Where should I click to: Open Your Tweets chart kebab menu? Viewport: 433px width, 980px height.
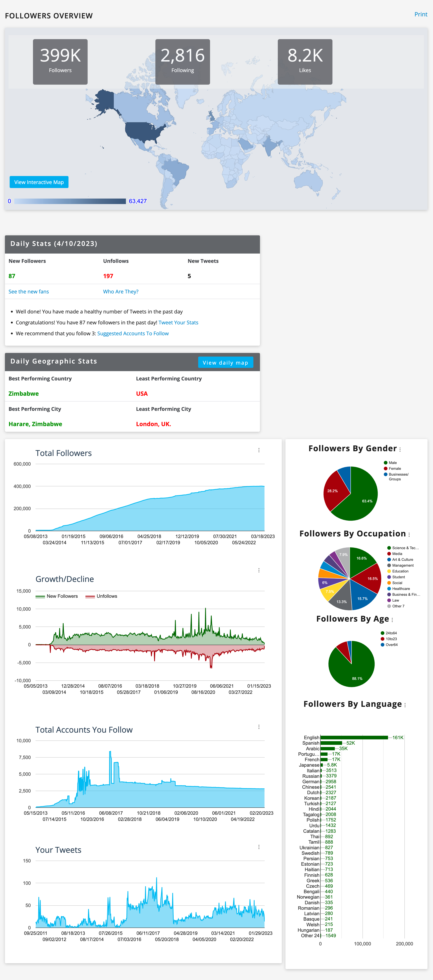[x=259, y=847]
